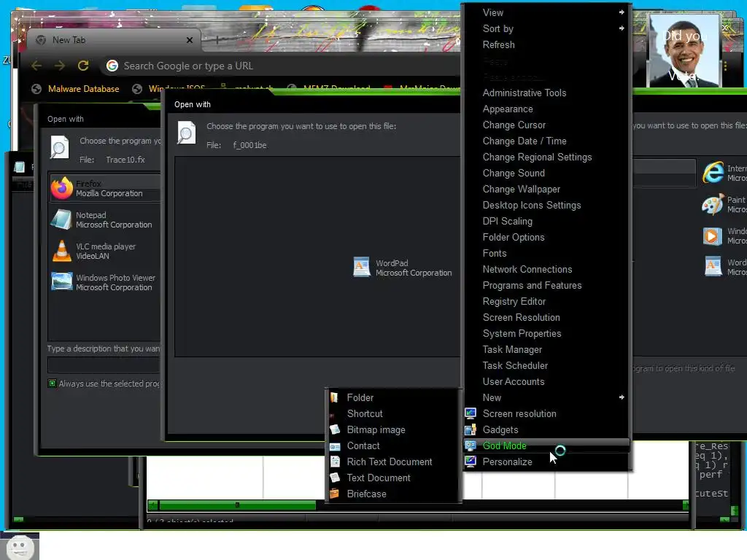Screen dimensions: 747x560
Task: Open the Appearance entry
Action: pyautogui.click(x=546, y=109)
